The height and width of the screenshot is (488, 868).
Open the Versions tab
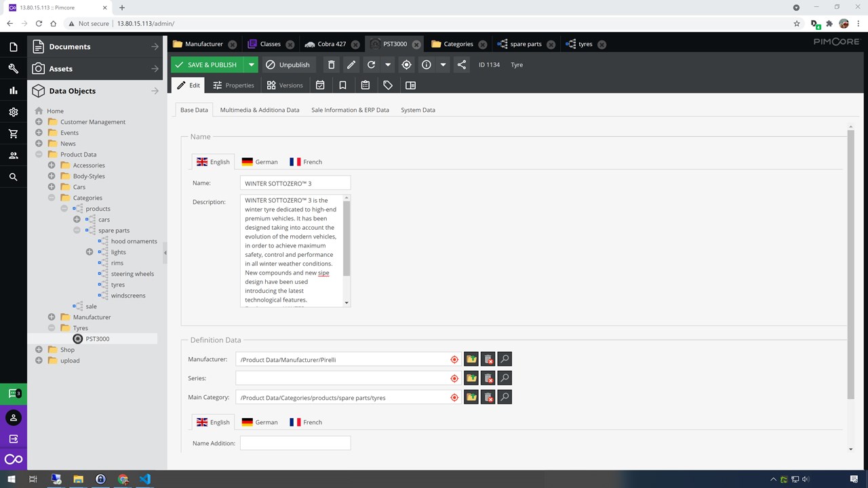[285, 85]
